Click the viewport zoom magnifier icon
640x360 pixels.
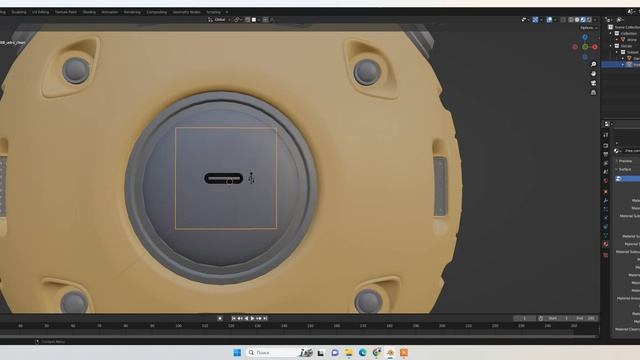(x=594, y=64)
